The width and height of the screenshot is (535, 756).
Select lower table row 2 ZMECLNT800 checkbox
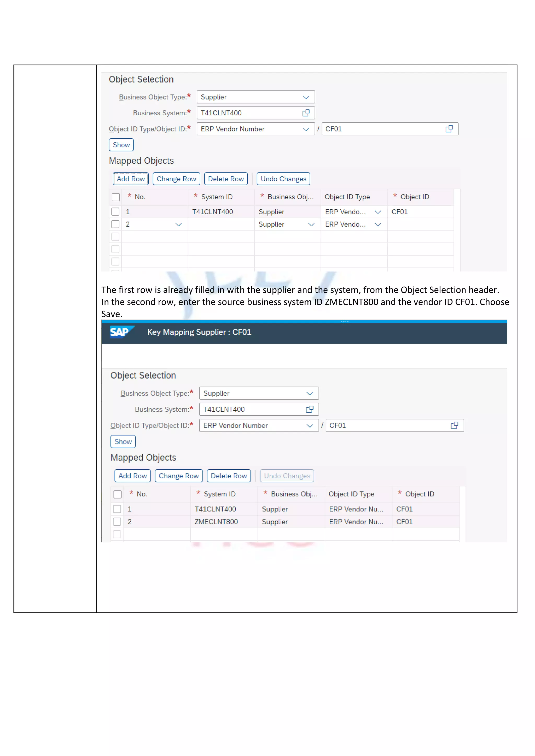(117, 522)
